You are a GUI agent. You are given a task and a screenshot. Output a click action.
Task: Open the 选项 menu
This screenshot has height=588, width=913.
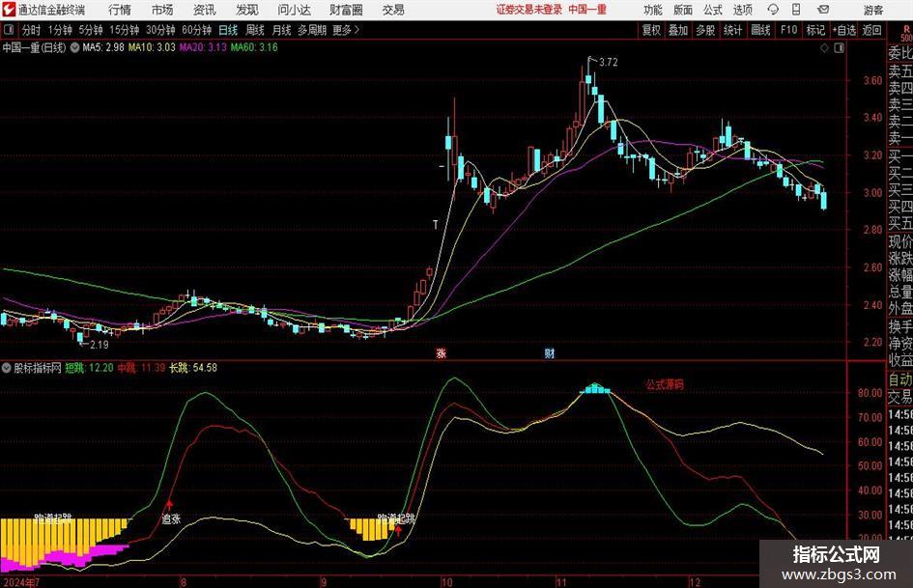coord(743,10)
